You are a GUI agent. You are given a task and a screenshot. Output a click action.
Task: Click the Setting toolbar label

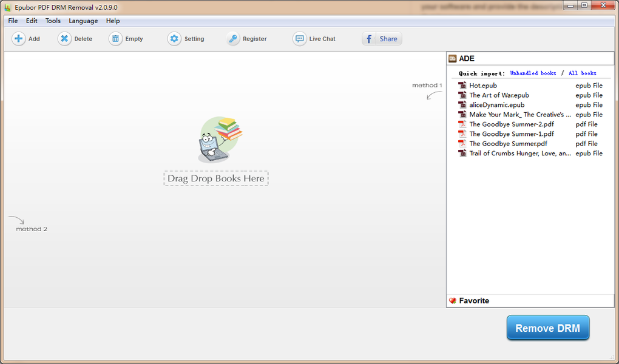pyautogui.click(x=194, y=39)
